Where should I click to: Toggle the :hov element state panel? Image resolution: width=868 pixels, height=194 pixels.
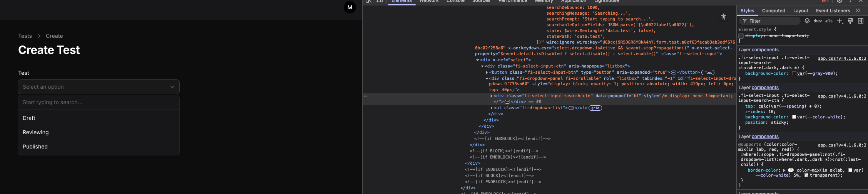coord(818,21)
